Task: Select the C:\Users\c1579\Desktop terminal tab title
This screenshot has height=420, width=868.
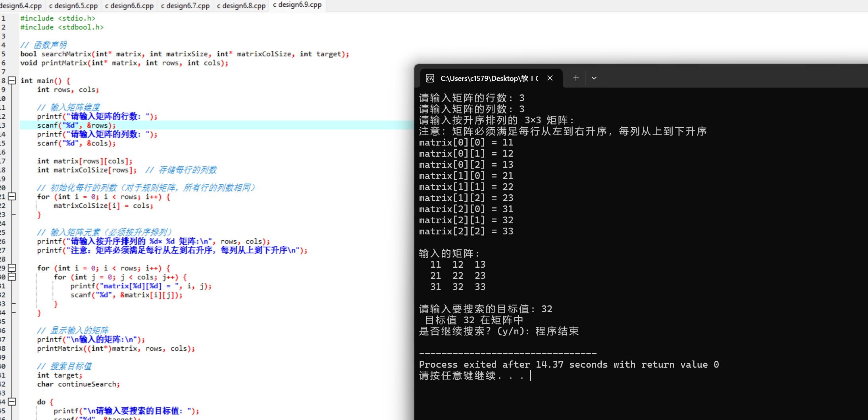Action: click(489, 78)
